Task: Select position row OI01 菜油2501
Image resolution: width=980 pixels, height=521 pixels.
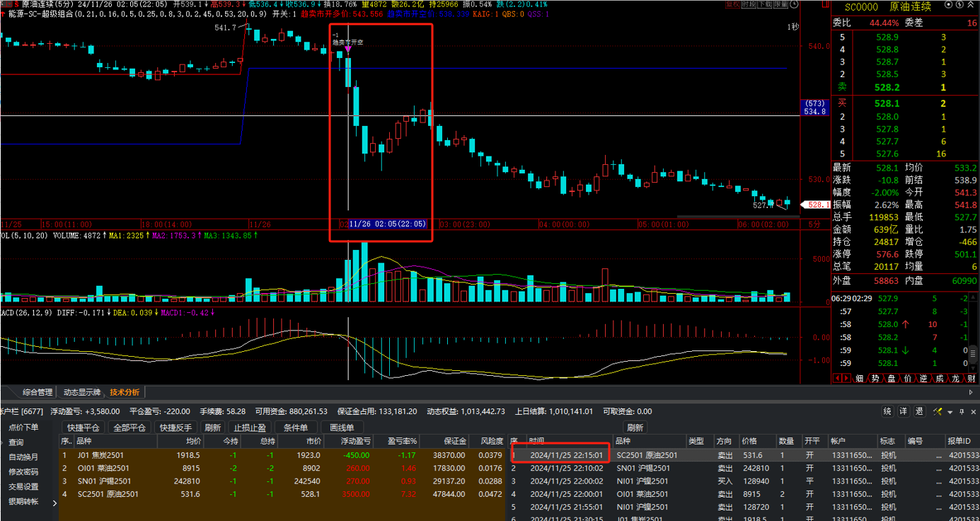Action: pos(283,468)
